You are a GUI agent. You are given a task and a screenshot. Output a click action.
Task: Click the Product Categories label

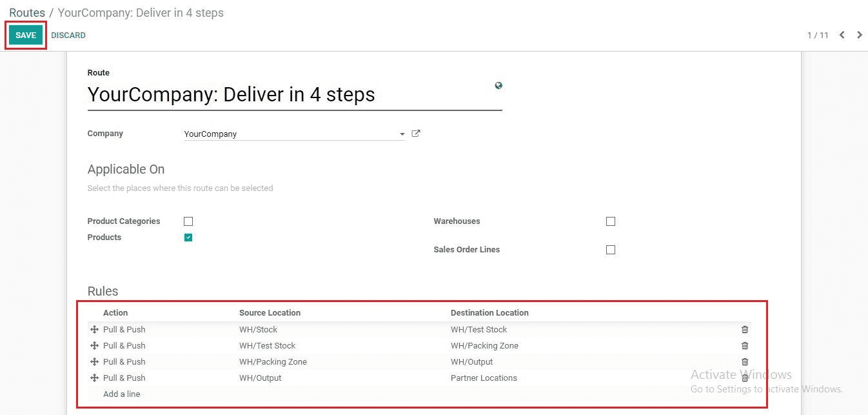[124, 221]
